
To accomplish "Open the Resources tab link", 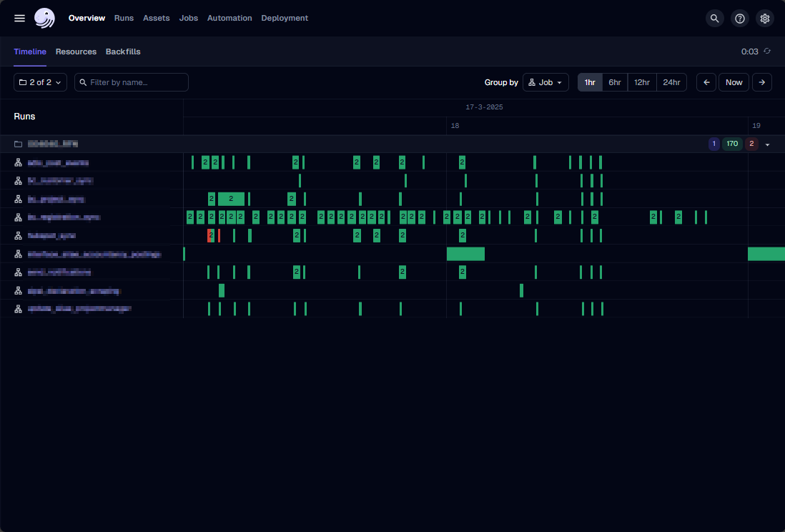I will click(76, 51).
